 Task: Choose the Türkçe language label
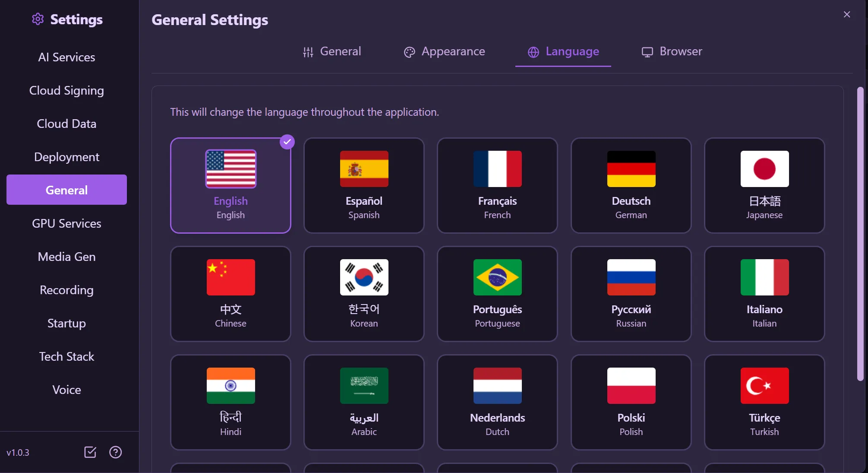pos(765,418)
